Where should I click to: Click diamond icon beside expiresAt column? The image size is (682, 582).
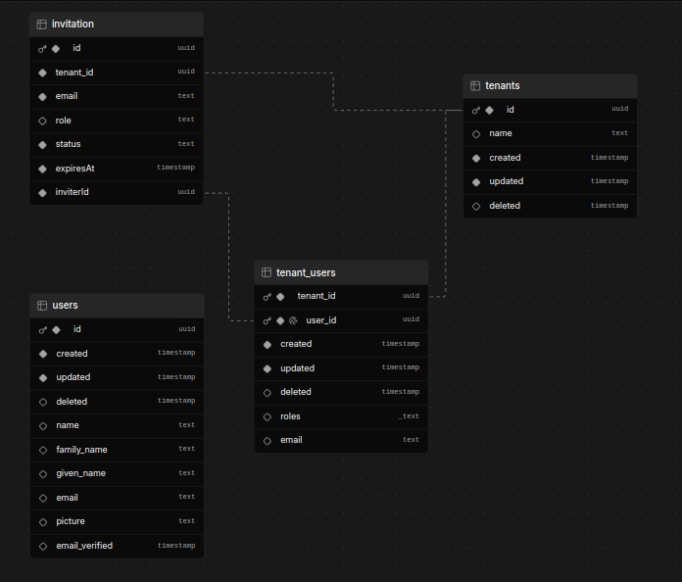(x=42, y=169)
